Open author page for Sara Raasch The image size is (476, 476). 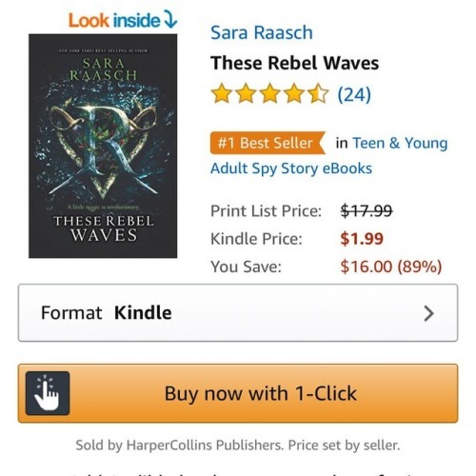click(262, 32)
